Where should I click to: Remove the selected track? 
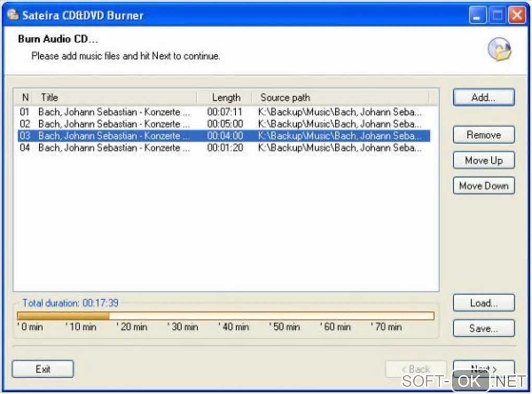pos(484,135)
